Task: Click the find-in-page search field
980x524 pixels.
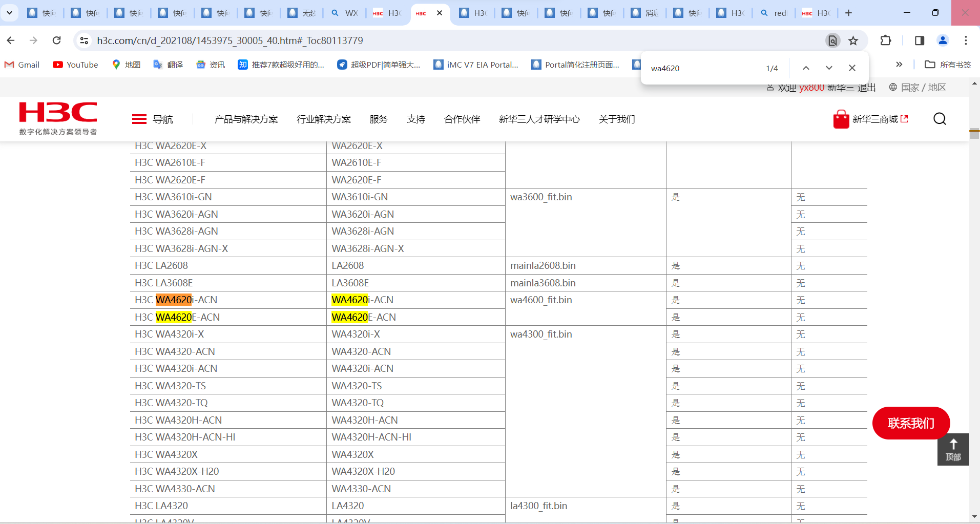Action: 704,68
